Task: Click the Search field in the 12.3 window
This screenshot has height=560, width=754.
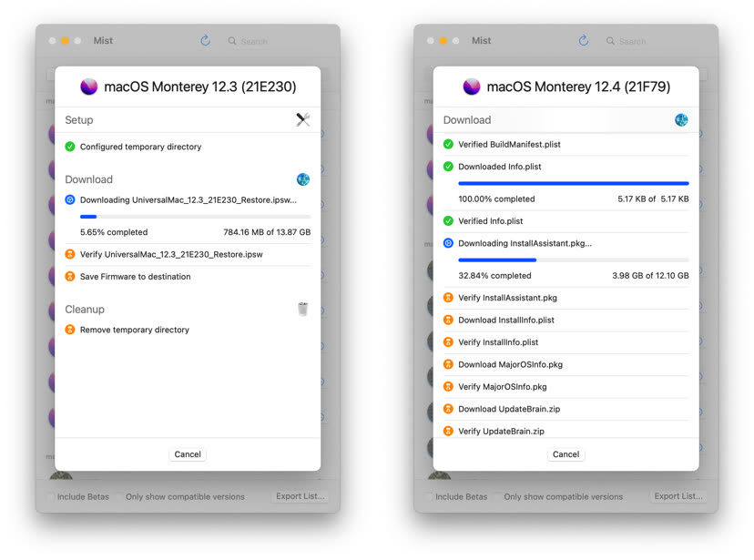Action: pyautogui.click(x=276, y=41)
